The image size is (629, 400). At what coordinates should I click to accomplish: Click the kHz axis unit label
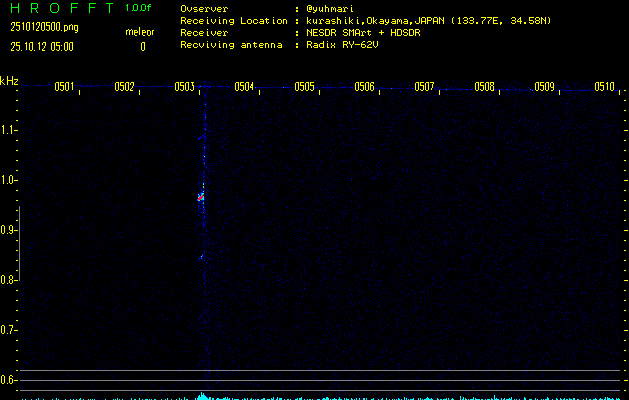pos(9,81)
